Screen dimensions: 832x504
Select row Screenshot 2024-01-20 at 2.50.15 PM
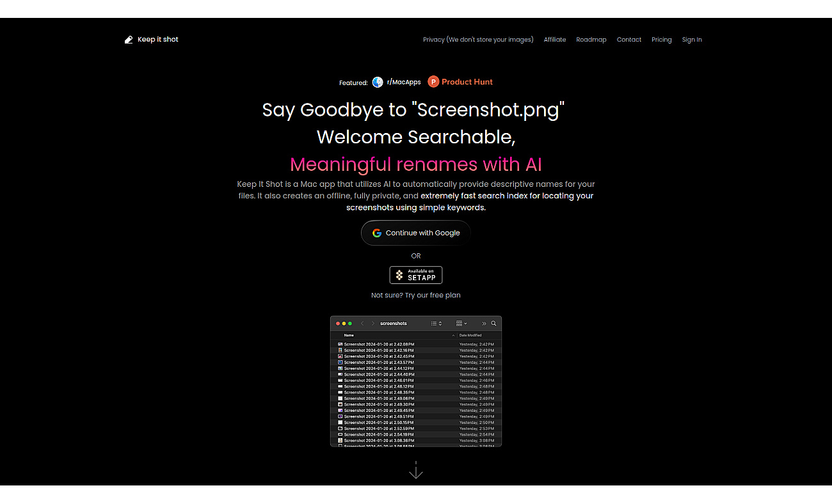point(416,423)
